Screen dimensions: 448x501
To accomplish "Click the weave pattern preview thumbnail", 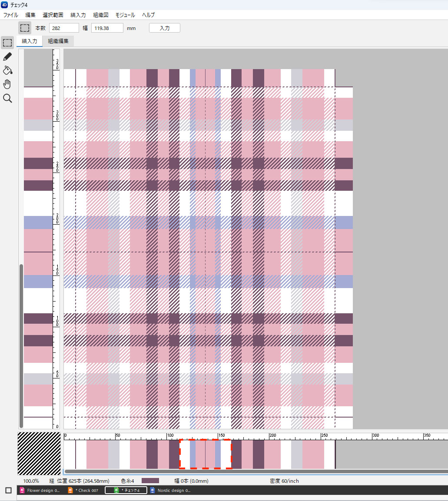I will (x=39, y=453).
